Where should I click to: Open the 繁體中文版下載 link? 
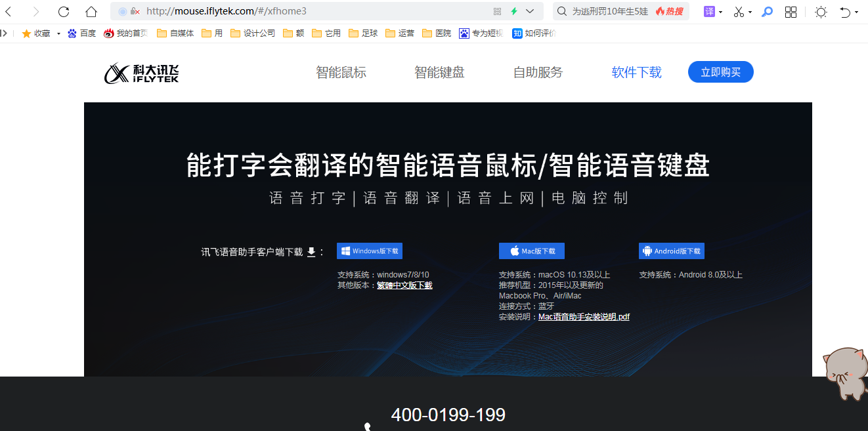pyautogui.click(x=404, y=285)
